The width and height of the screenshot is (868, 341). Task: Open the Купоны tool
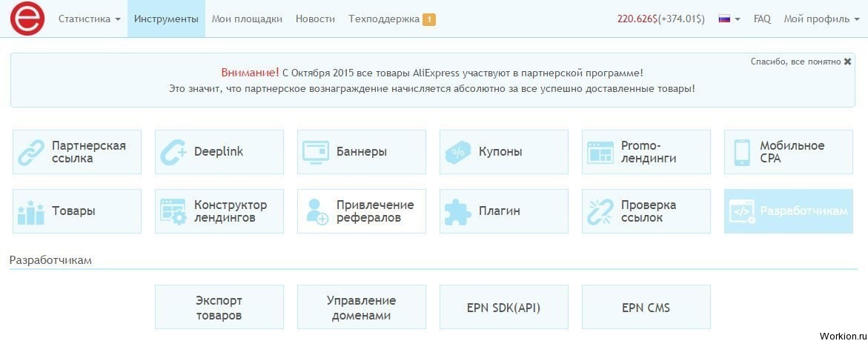504,152
